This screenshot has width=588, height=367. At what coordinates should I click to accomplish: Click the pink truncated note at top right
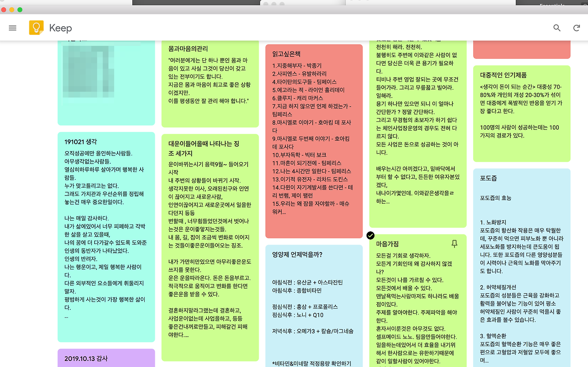(x=522, y=48)
